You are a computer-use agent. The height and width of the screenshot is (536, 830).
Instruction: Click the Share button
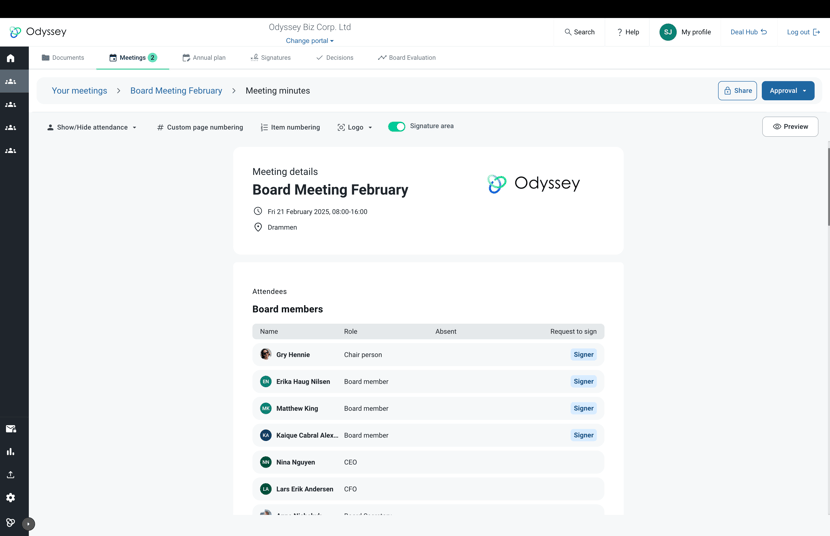[x=737, y=90]
